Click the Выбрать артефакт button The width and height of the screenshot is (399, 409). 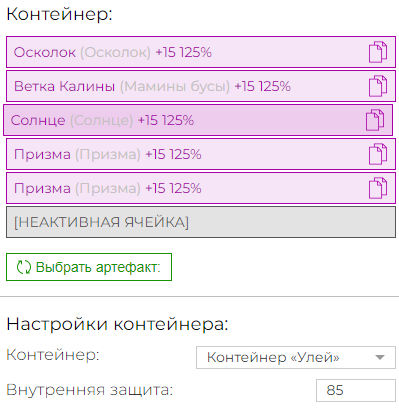click(89, 267)
